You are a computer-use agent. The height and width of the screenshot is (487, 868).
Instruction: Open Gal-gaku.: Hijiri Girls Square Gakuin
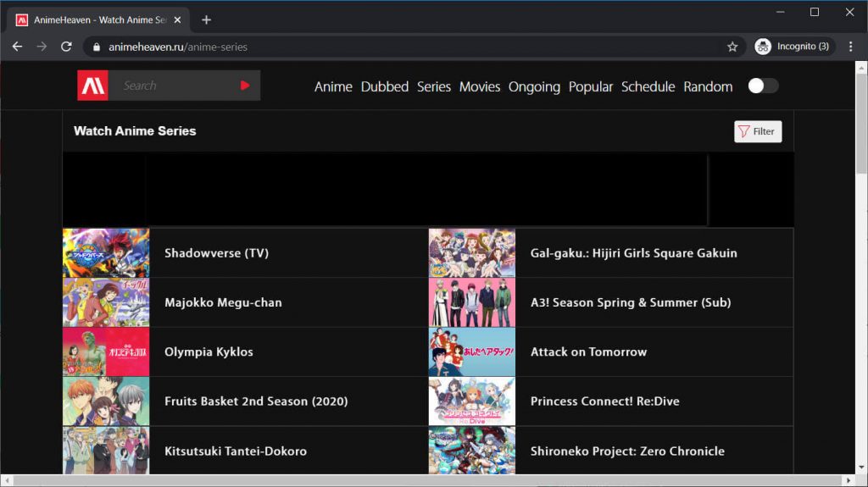tap(634, 253)
